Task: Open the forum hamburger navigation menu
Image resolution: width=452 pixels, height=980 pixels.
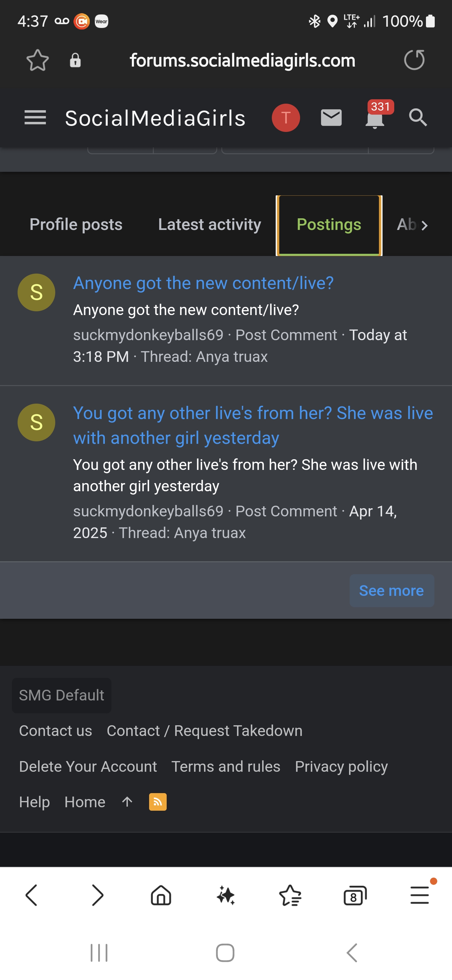Action: pos(35,117)
